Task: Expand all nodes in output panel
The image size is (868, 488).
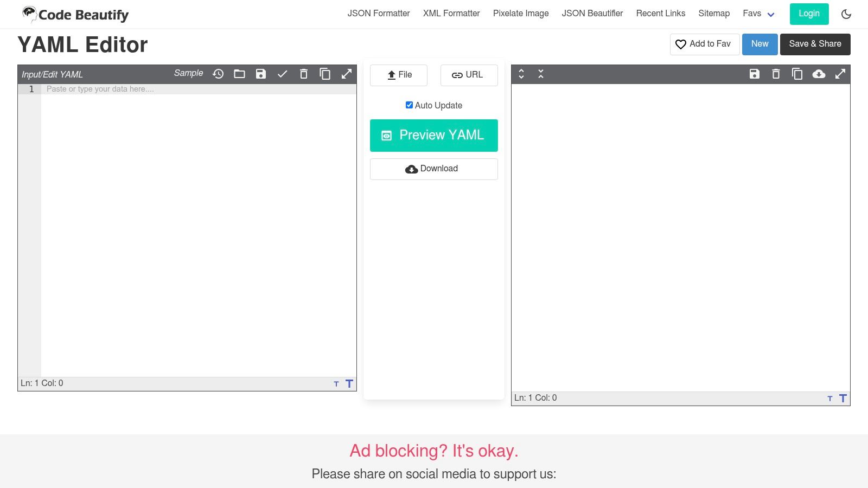Action: 521,74
